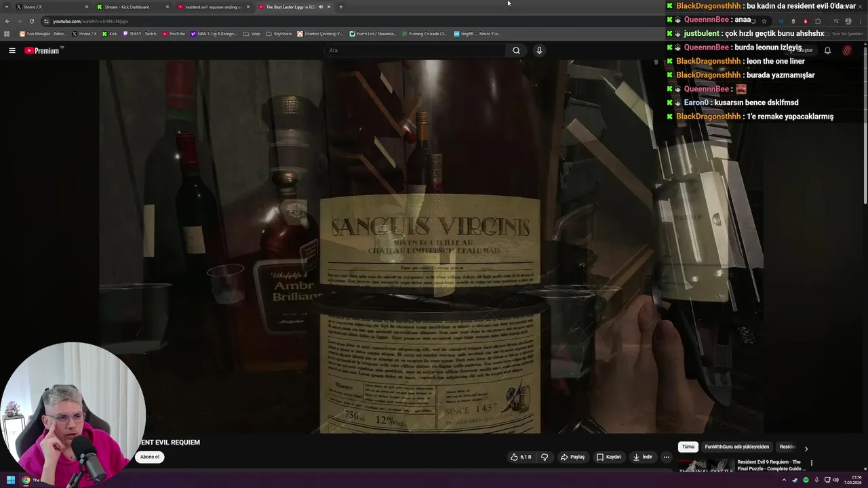
Task: Show hidden system tray icons
Action: (784, 480)
